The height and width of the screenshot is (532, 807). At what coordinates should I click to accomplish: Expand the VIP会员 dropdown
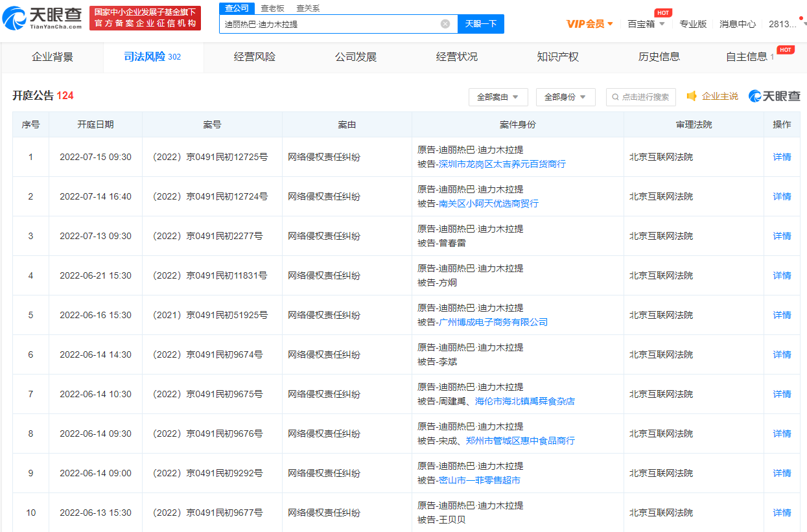coord(590,23)
